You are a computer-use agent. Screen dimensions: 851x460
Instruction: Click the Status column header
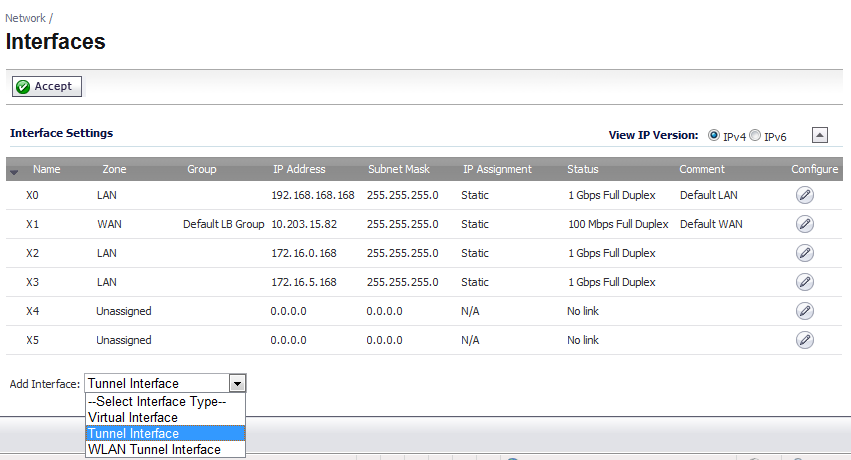tap(583, 169)
